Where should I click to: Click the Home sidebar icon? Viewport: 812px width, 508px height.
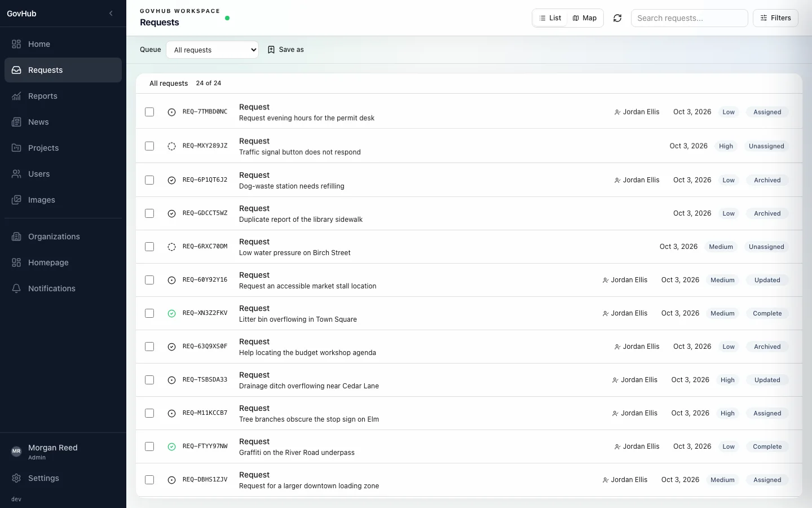pyautogui.click(x=16, y=44)
